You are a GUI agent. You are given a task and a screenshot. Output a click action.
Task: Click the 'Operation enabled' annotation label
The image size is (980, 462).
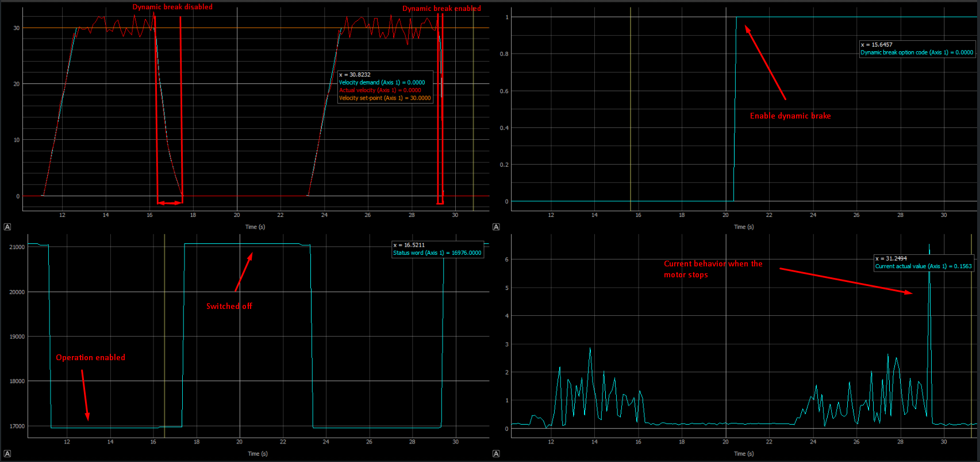click(90, 357)
